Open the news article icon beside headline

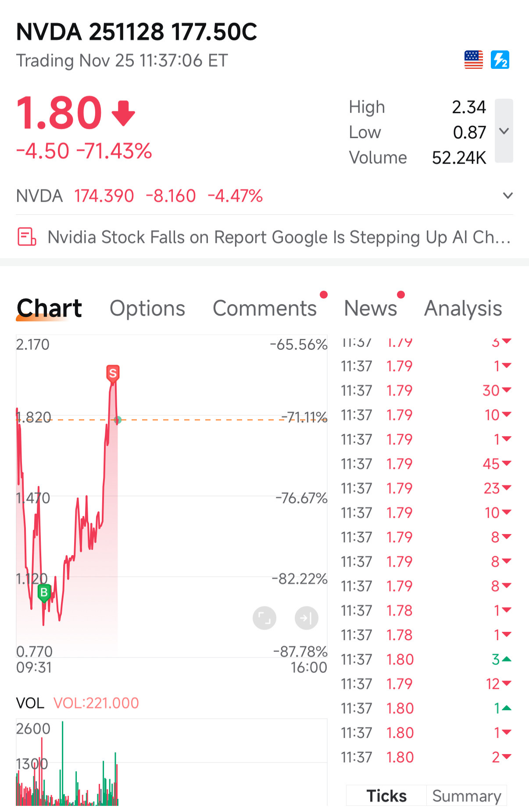coord(26,237)
